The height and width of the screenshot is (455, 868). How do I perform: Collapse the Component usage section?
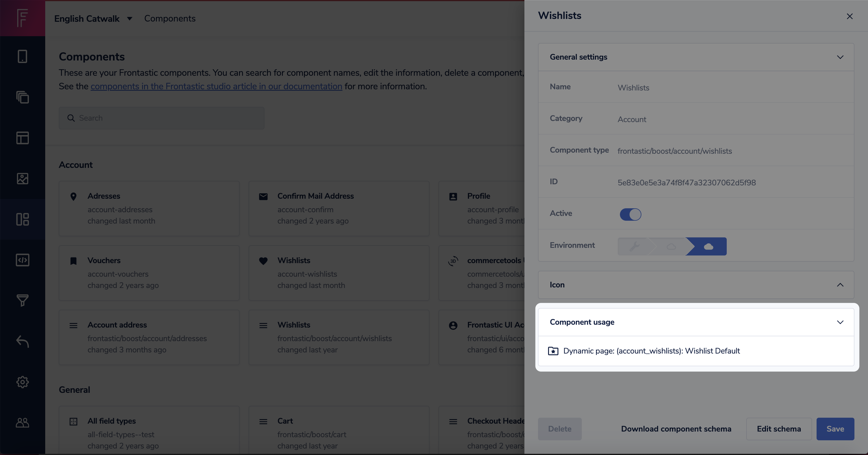[840, 322]
